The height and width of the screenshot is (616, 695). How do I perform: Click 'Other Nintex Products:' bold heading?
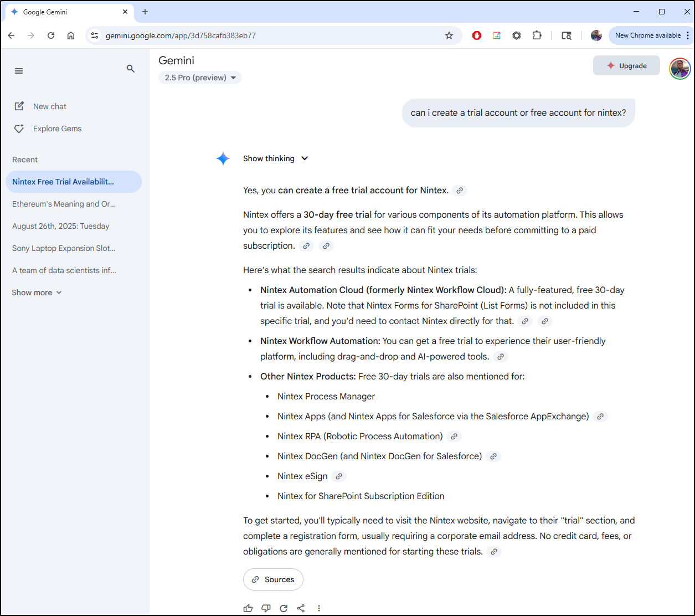(x=308, y=377)
